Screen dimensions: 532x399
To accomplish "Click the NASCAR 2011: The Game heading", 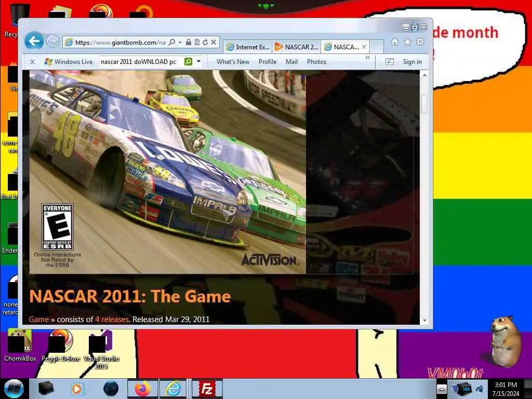I will [130, 296].
